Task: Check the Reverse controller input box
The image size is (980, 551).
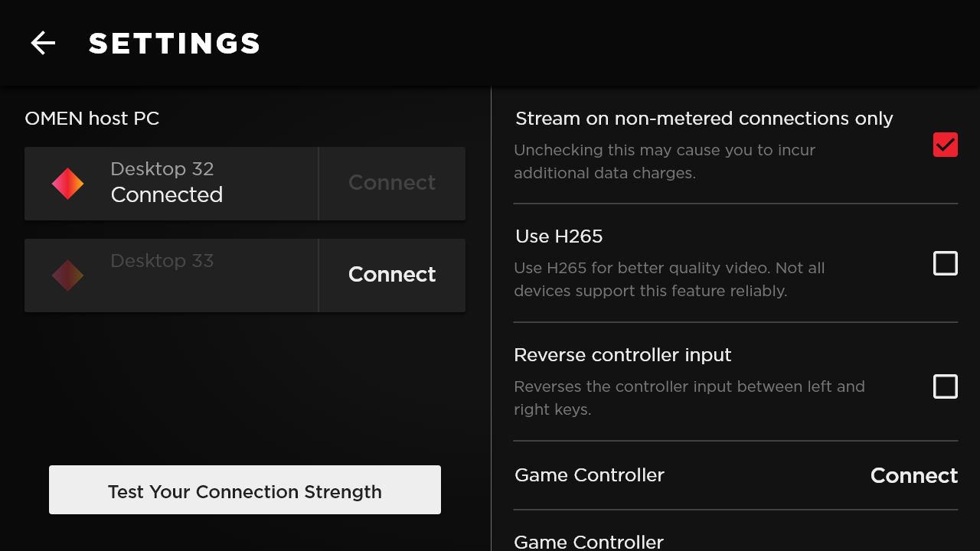Action: 946,386
